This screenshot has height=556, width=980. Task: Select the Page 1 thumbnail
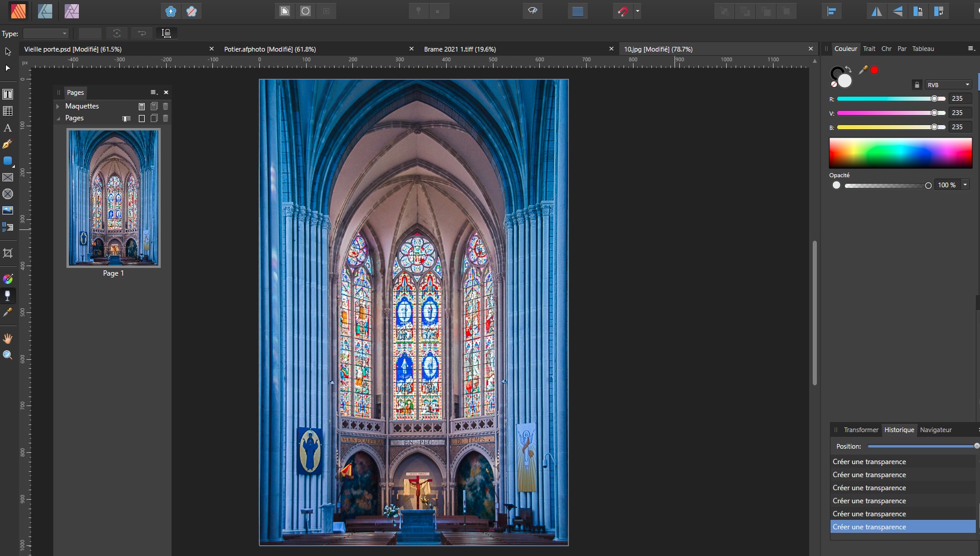point(113,199)
